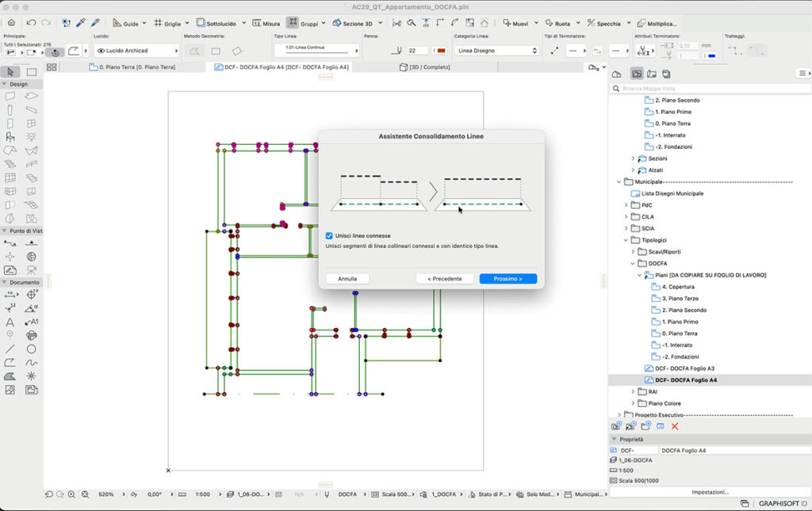Select DCF- DOCFA Foglio A4 tab
The width and height of the screenshot is (812, 511).
tap(282, 67)
